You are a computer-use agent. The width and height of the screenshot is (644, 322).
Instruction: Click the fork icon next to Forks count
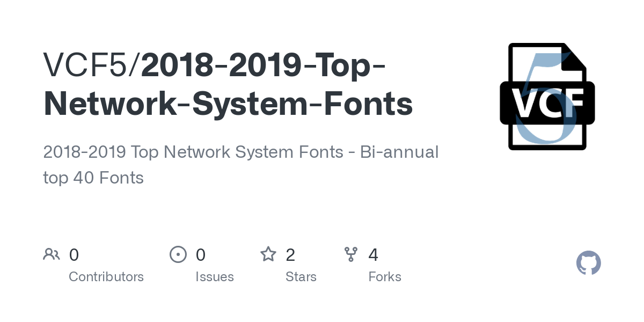coord(351,254)
